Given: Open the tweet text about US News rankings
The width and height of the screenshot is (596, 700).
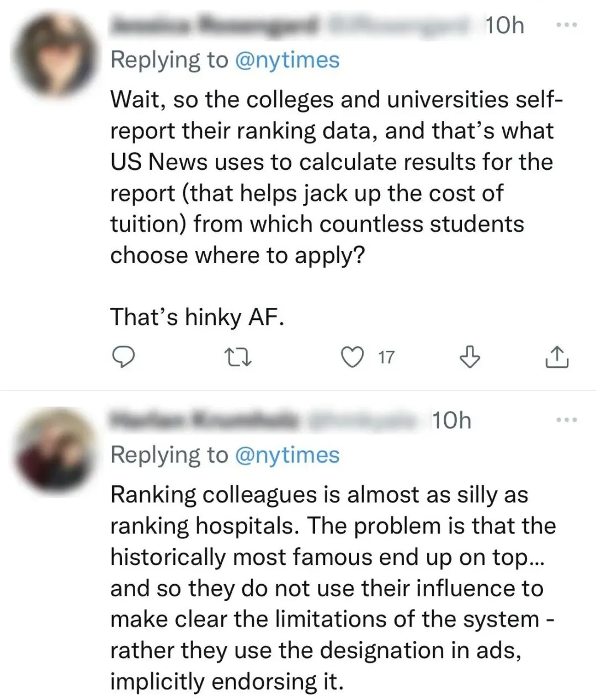Looking at the screenshot, I should click(331, 178).
